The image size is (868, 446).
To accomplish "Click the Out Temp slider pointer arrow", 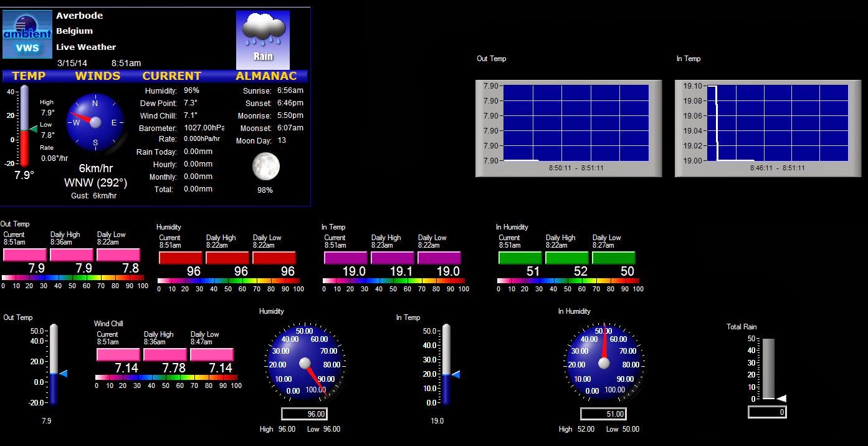I will click(64, 374).
